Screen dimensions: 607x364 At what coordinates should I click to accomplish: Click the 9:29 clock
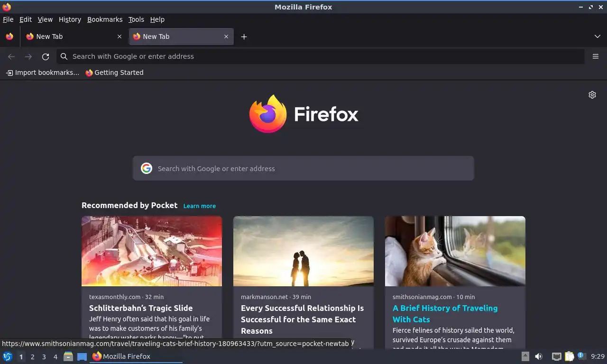pyautogui.click(x=598, y=356)
